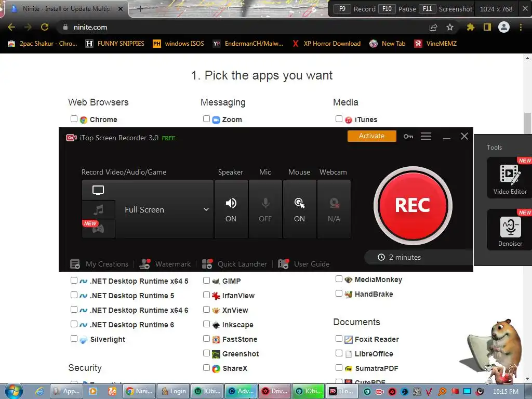Image resolution: width=532 pixels, height=399 pixels.
Task: Launch the Video Editor tool
Action: tap(510, 178)
